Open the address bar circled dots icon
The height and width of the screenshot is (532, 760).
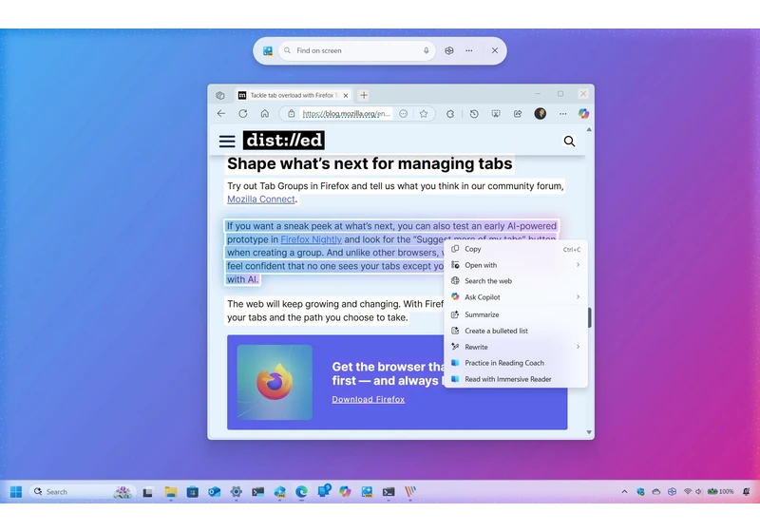(x=403, y=114)
